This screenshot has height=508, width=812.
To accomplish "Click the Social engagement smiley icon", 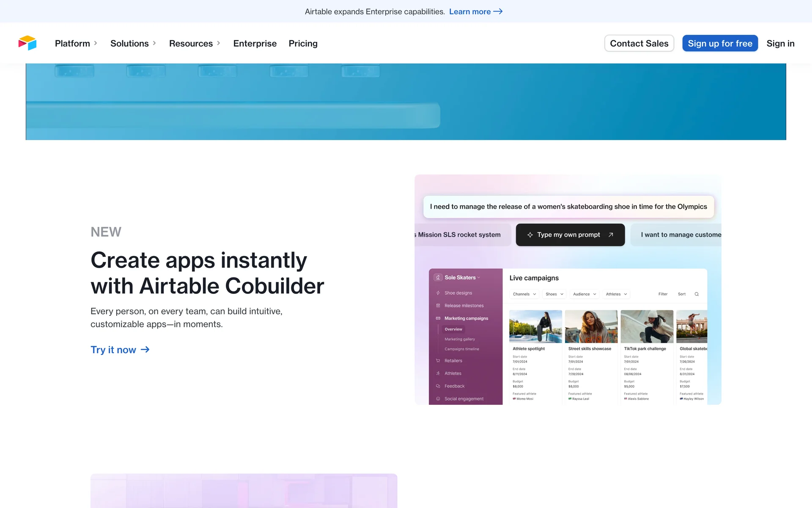I will tap(438, 399).
